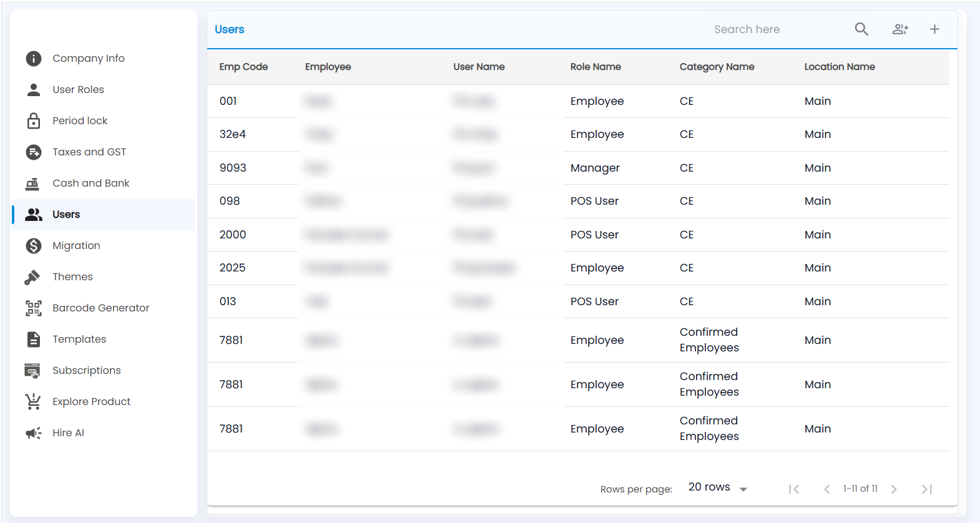
Task: Go to last page of users
Action: (927, 489)
